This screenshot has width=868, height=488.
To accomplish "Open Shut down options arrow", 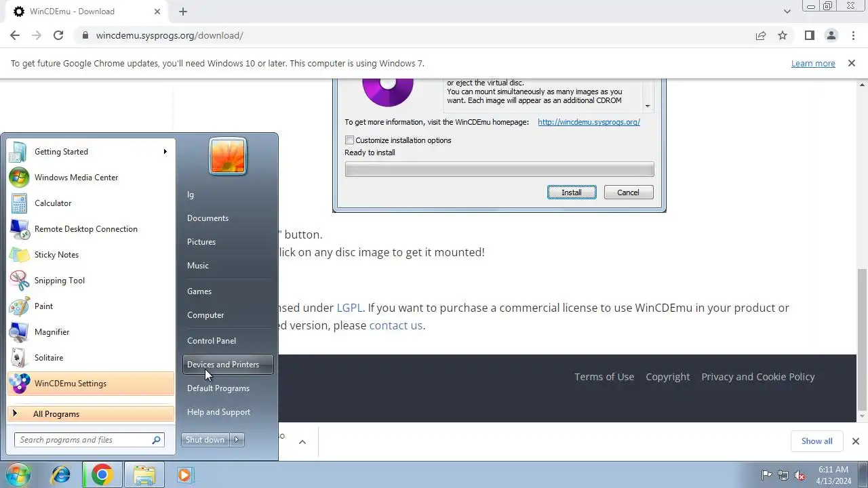I will click(x=237, y=440).
